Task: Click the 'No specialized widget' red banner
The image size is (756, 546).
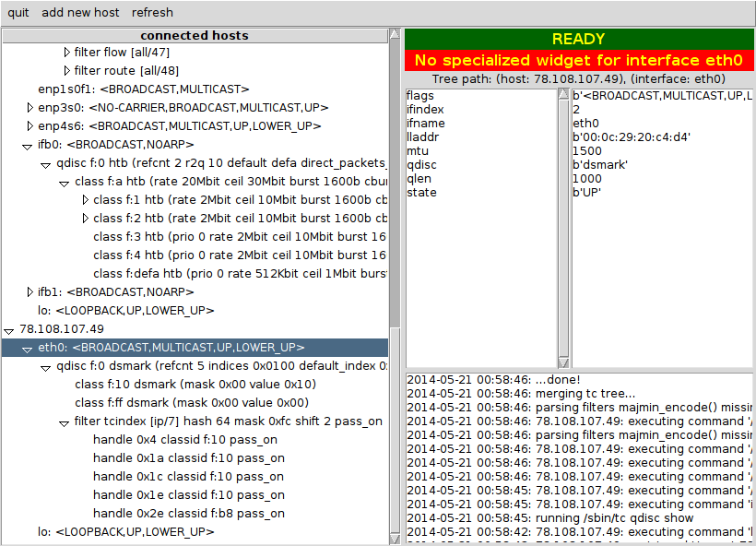Action: (x=579, y=60)
